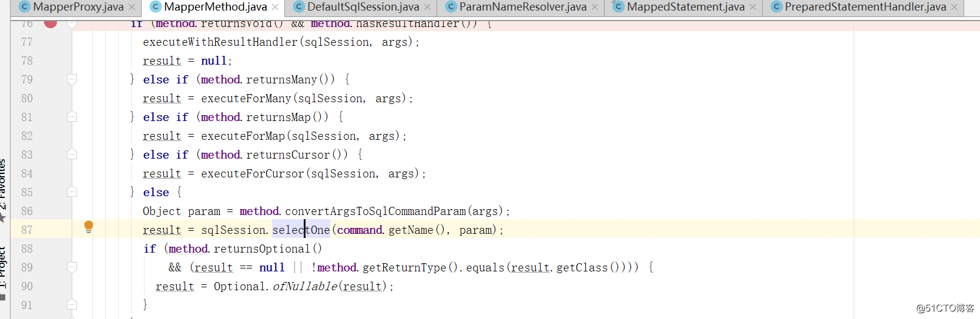The width and height of the screenshot is (980, 319).
Task: Toggle the breakpoint on line 76
Action: coord(51,23)
